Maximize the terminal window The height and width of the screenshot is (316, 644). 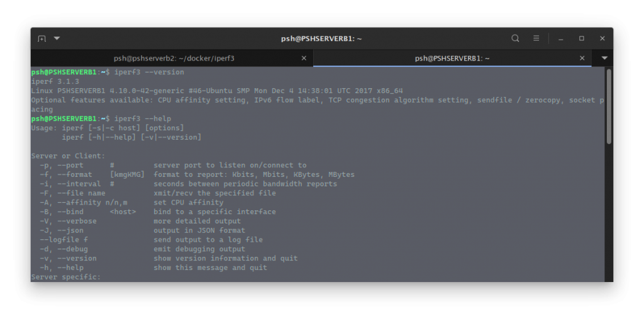point(582,38)
